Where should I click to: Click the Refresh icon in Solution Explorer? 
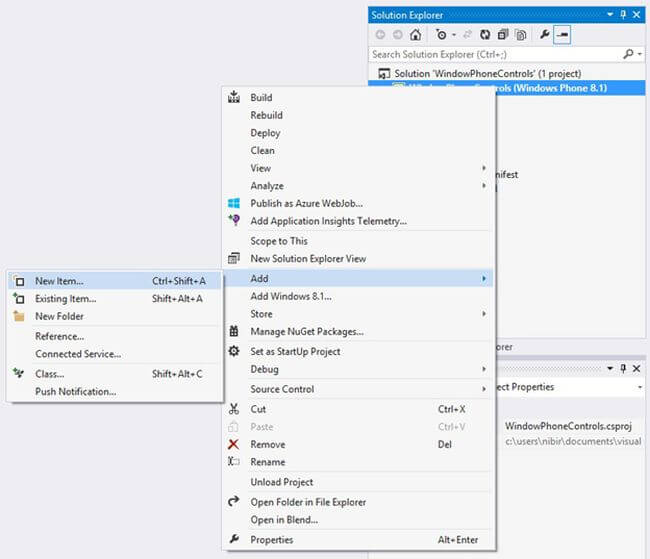click(485, 35)
